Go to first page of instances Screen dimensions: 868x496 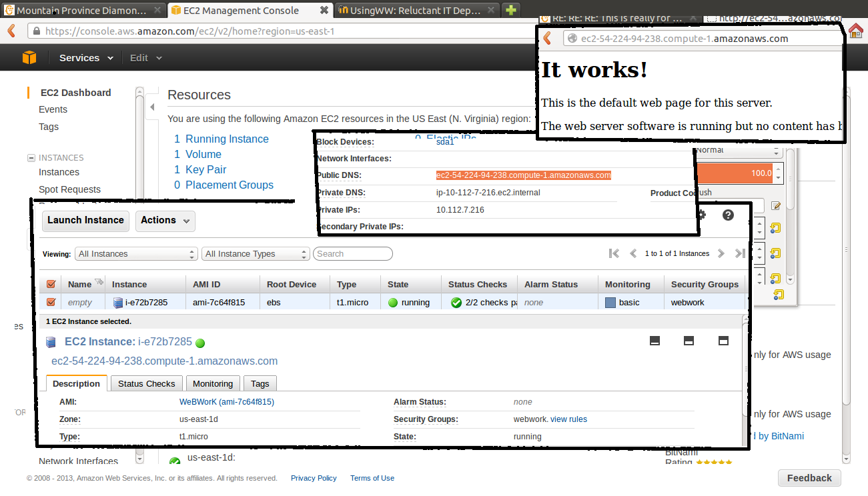(614, 253)
